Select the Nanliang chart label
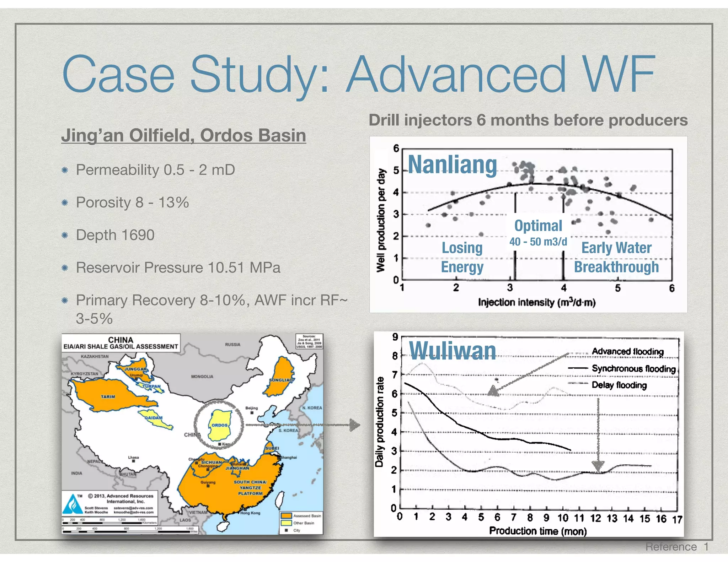728x562 pixels. pyautogui.click(x=452, y=164)
